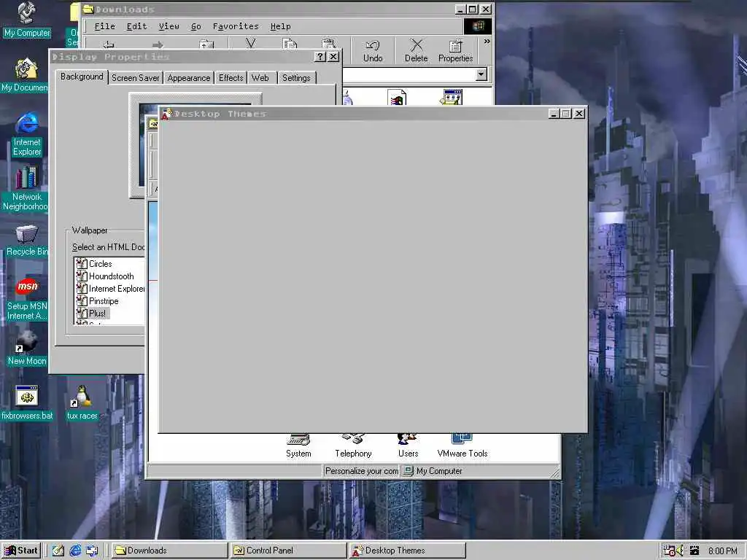Switch to the Background tab
747x560 pixels.
tap(82, 77)
